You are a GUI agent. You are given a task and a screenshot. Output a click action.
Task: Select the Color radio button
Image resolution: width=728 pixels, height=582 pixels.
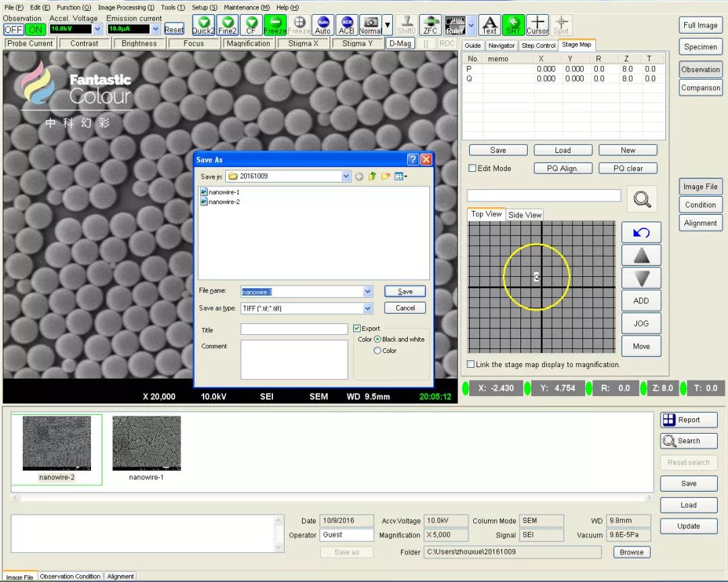pyautogui.click(x=377, y=351)
